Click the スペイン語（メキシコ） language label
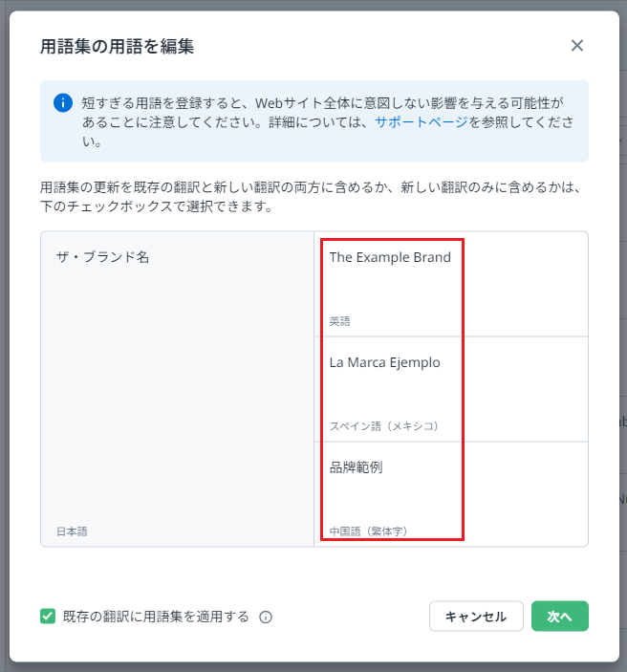 point(383,426)
